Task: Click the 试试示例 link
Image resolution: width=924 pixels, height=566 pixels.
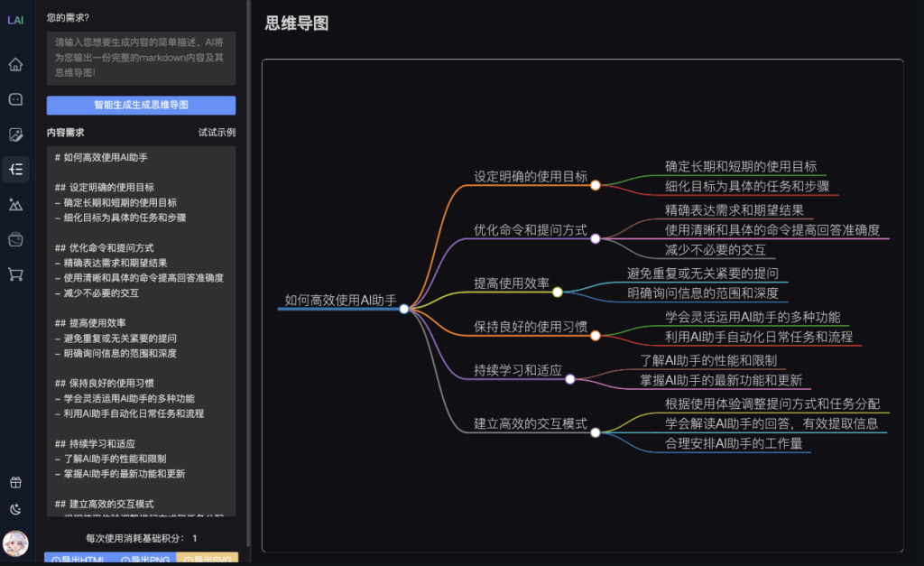Action: click(x=217, y=133)
